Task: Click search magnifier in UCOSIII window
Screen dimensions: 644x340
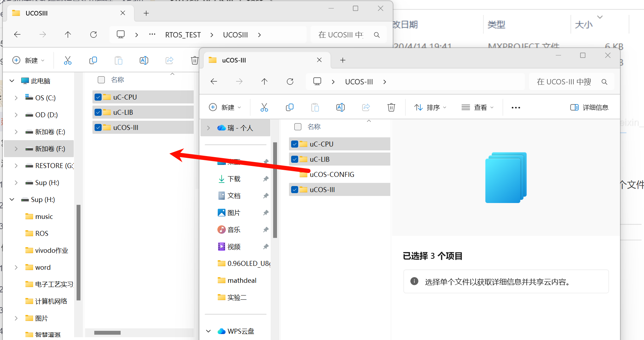Action: [x=377, y=35]
